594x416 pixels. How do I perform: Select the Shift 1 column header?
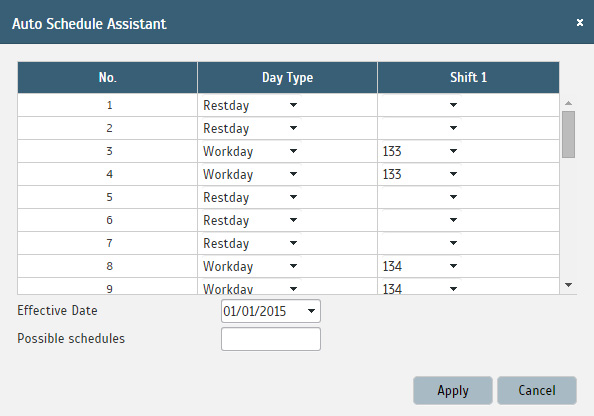pos(468,78)
